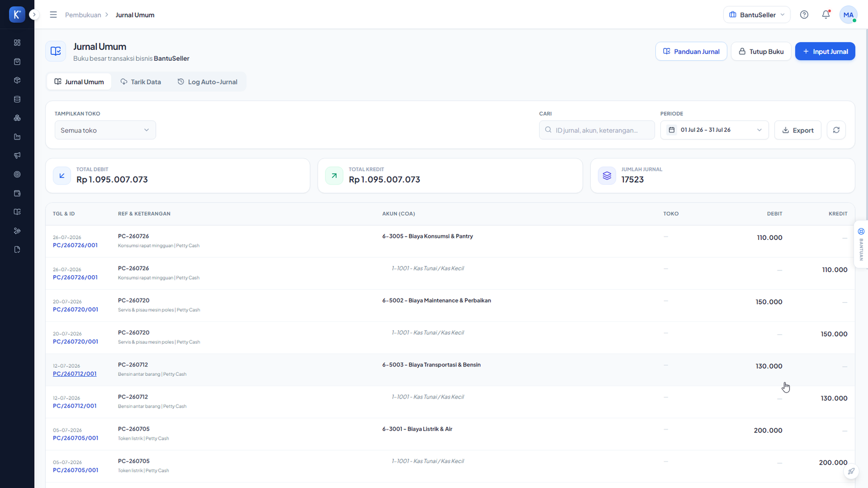Click the Total Debit card arrow icon
This screenshot has width=868, height=488.
tap(62, 176)
